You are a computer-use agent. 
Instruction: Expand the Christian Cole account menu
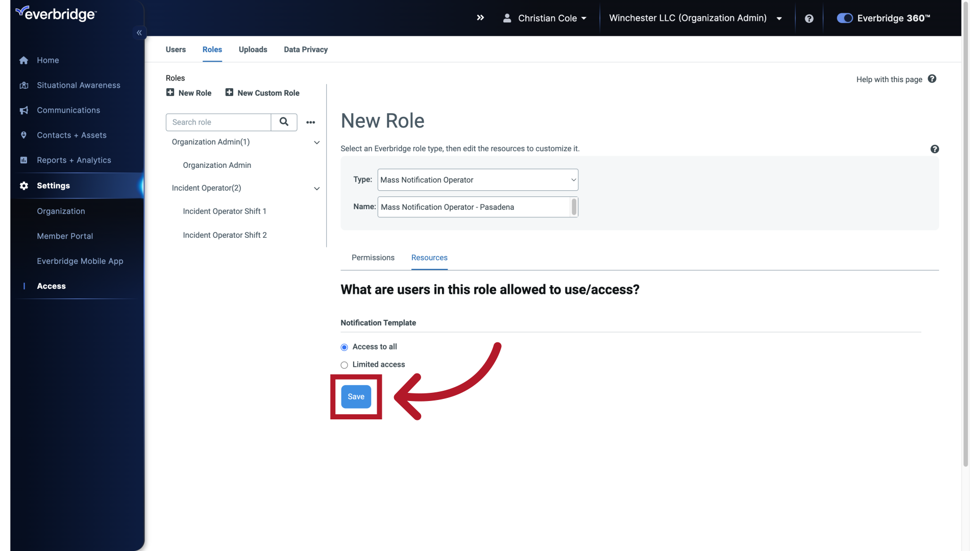tap(545, 18)
